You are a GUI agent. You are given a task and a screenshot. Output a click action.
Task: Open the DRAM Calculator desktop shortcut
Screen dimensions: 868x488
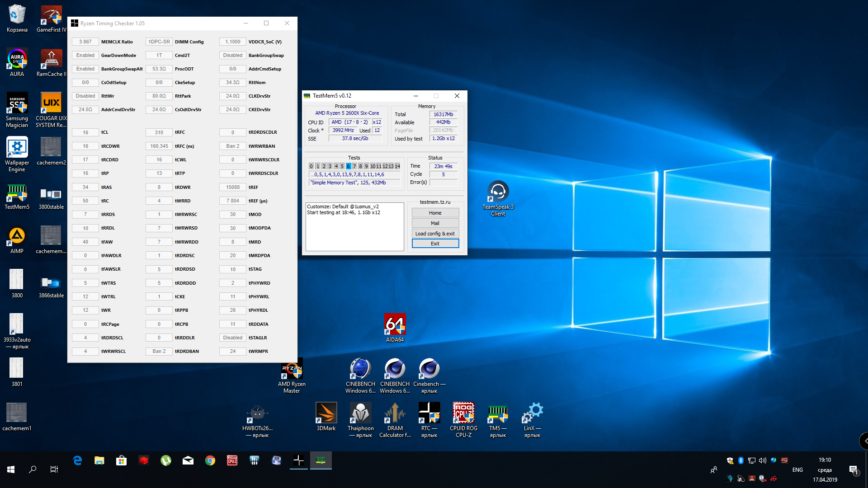point(395,413)
